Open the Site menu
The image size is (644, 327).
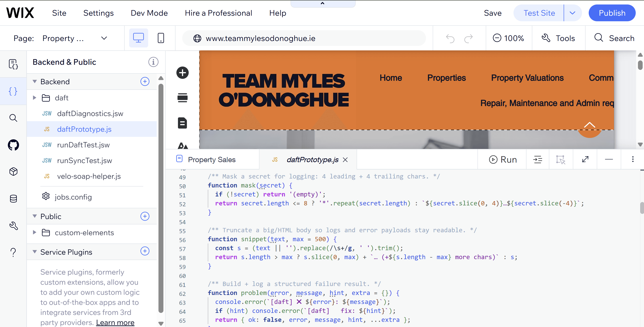(x=59, y=13)
